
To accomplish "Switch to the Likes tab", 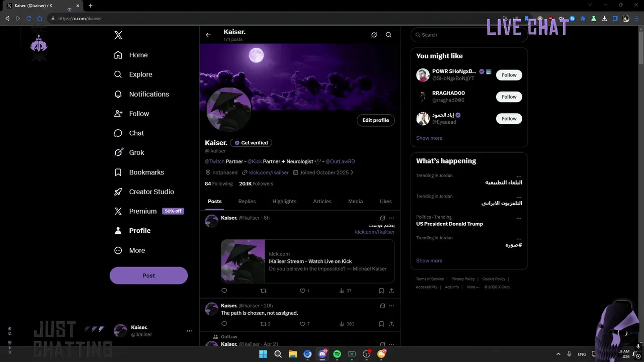I will [x=385, y=201].
